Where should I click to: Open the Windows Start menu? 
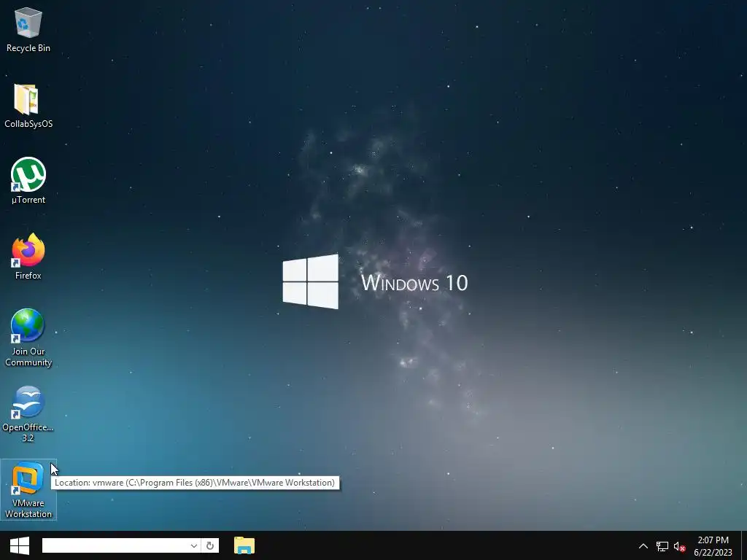coord(20,545)
